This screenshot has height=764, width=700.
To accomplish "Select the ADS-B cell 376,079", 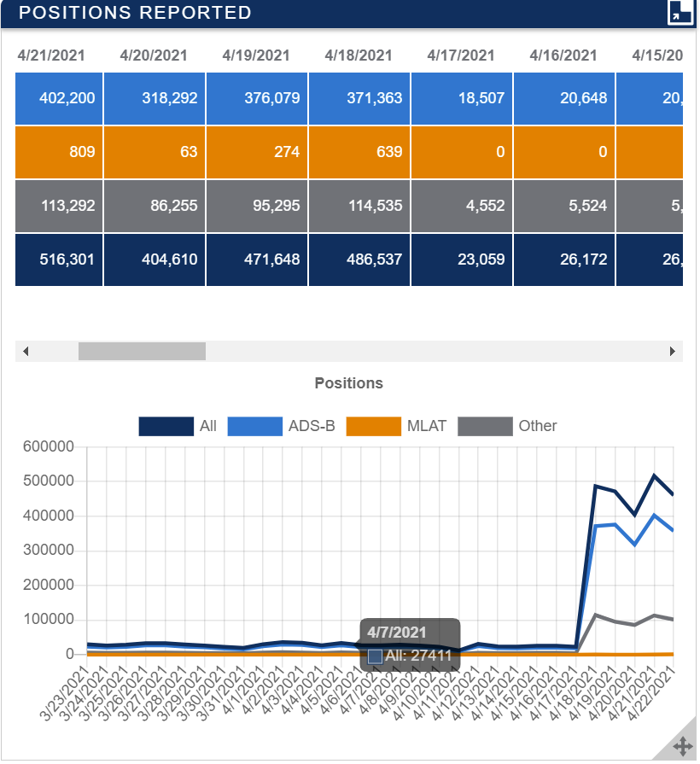I will click(257, 98).
